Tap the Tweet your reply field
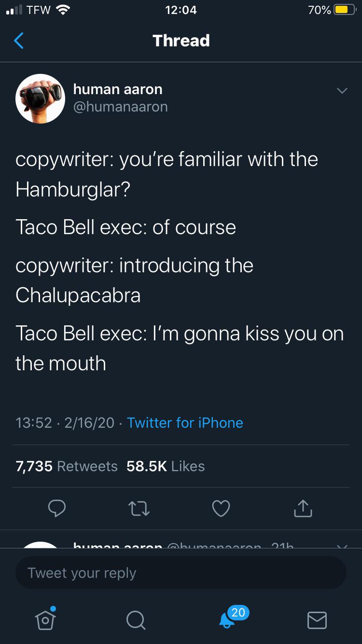The image size is (362, 644). (x=181, y=573)
